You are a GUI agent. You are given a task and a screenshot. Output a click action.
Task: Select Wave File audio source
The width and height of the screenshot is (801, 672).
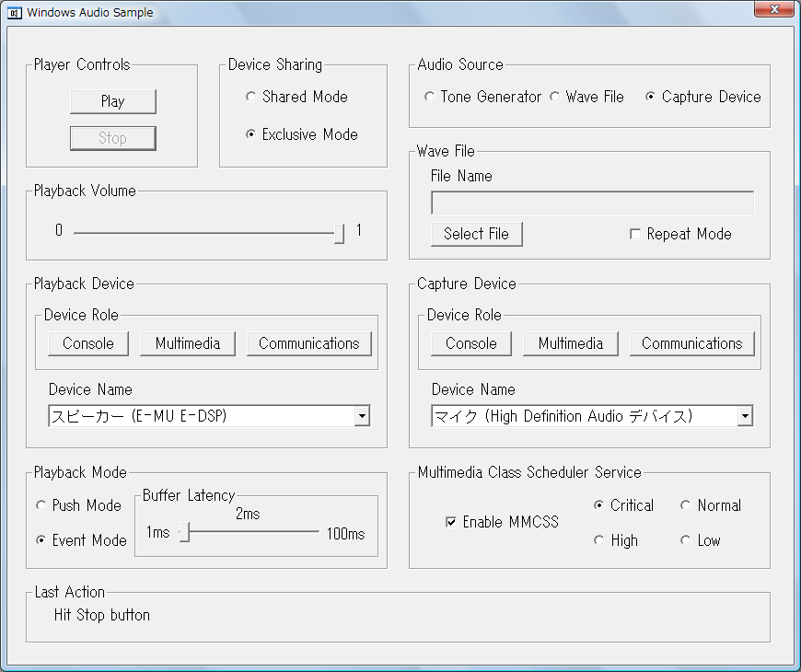coord(555,98)
